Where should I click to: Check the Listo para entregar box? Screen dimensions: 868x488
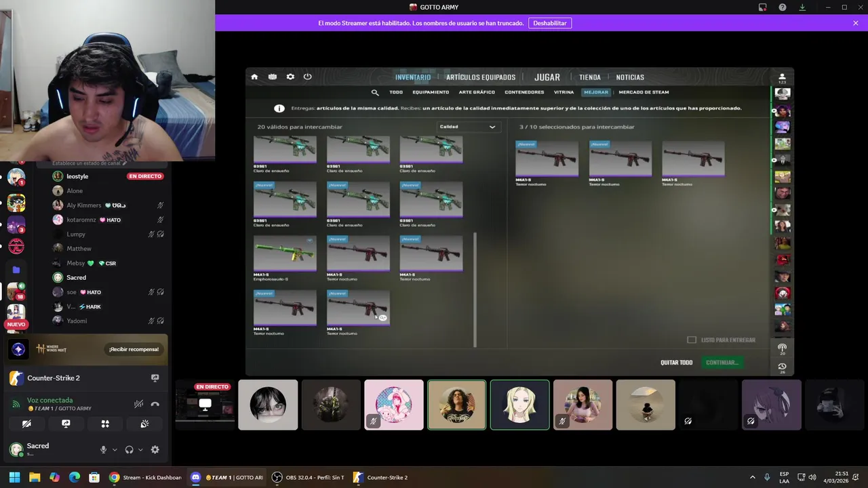pos(692,340)
